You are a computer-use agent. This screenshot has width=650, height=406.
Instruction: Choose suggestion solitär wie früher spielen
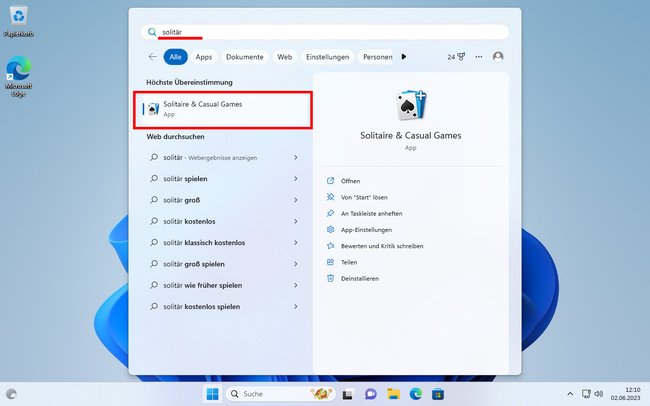pyautogui.click(x=223, y=285)
